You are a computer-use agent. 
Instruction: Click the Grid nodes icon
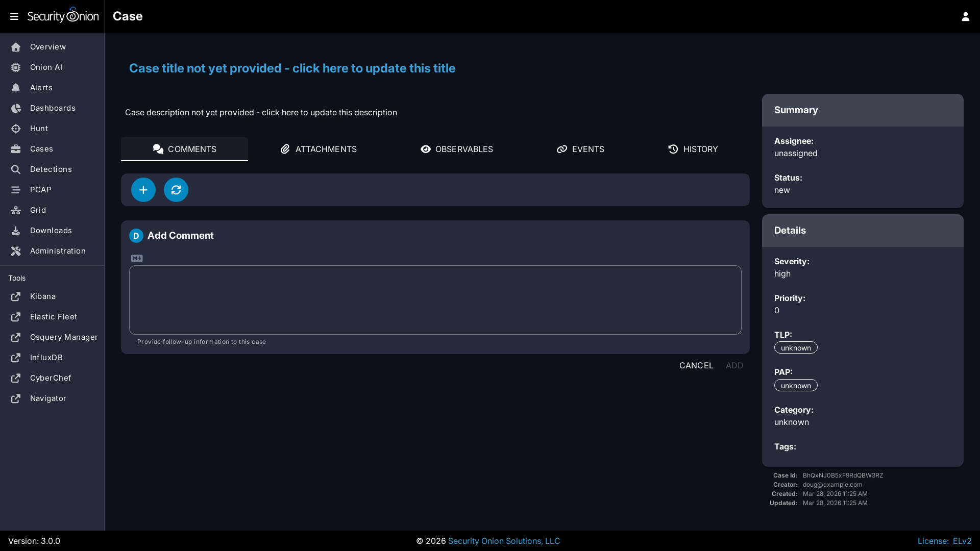point(16,210)
